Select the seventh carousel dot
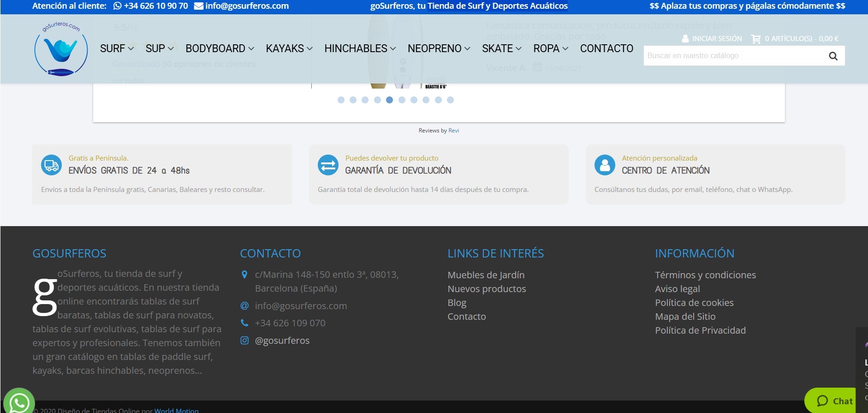 pos(414,100)
